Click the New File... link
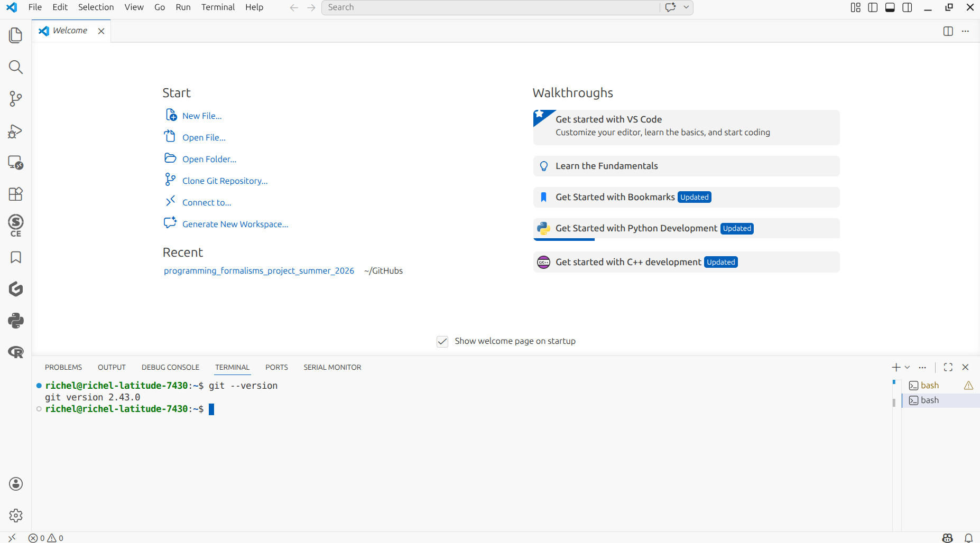 (202, 116)
